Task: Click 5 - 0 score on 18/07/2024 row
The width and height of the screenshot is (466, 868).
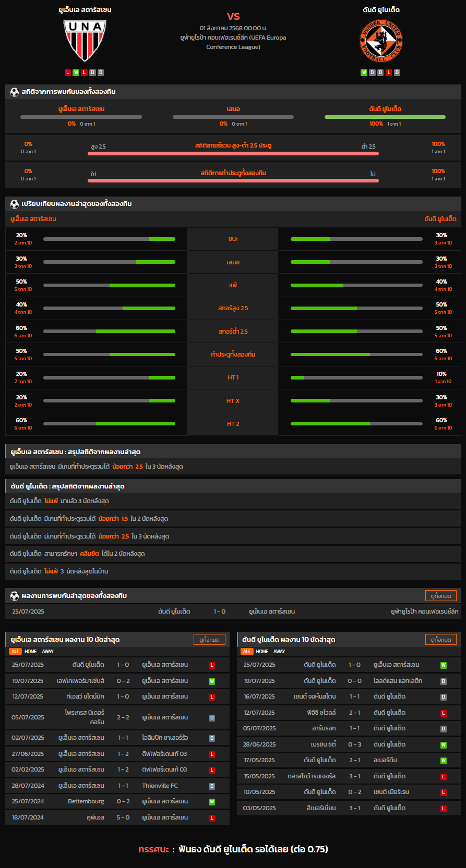Action: click(x=123, y=817)
